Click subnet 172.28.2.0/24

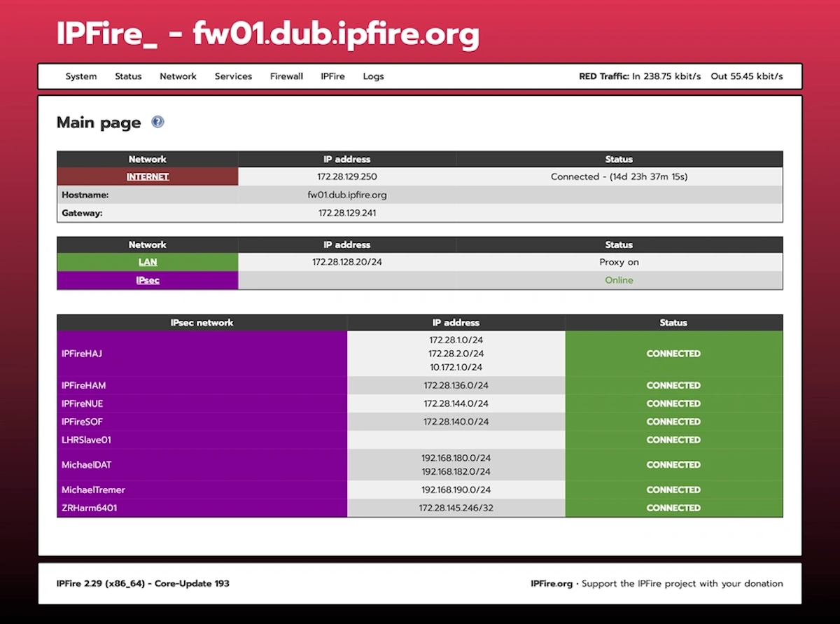[456, 354]
